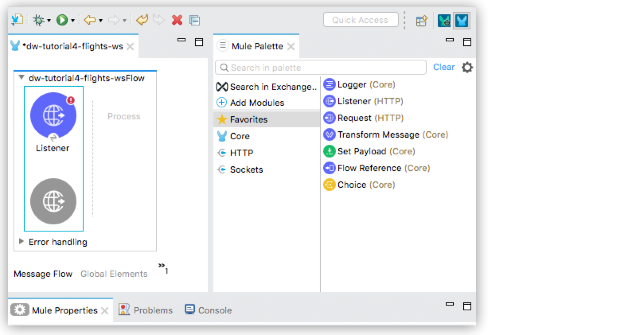The image size is (644, 335).
Task: Click the red X delete toolbar icon
Action: tap(177, 20)
